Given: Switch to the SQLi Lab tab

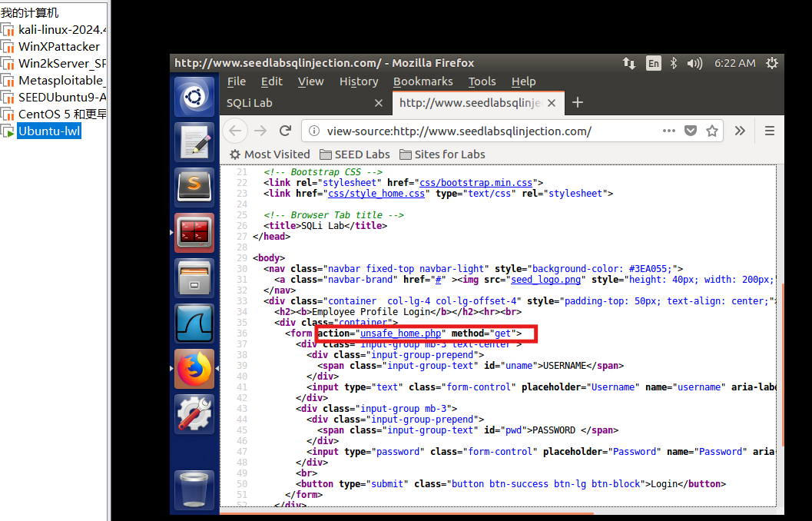Looking at the screenshot, I should click(306, 103).
